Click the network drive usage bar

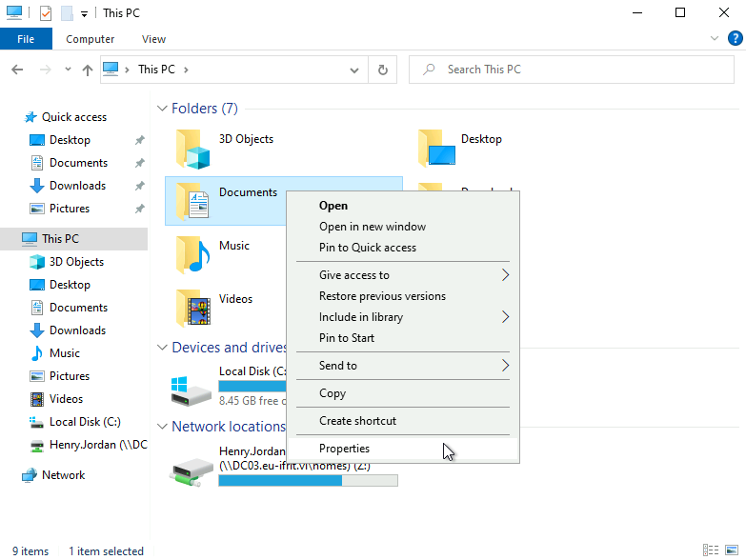pos(308,481)
